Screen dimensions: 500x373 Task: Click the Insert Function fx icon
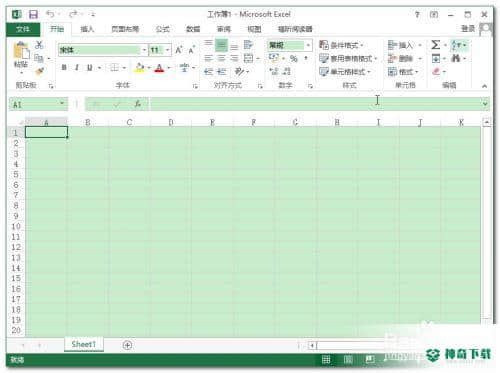tap(138, 104)
